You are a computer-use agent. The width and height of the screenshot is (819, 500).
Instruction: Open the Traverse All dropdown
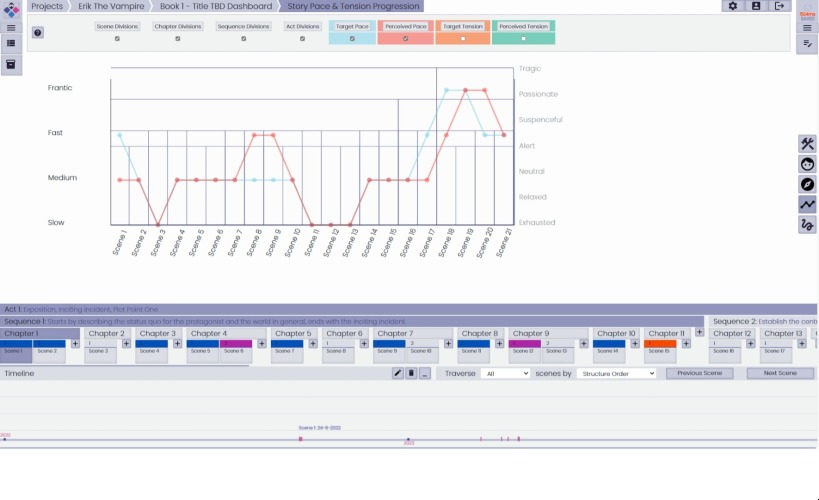point(505,374)
